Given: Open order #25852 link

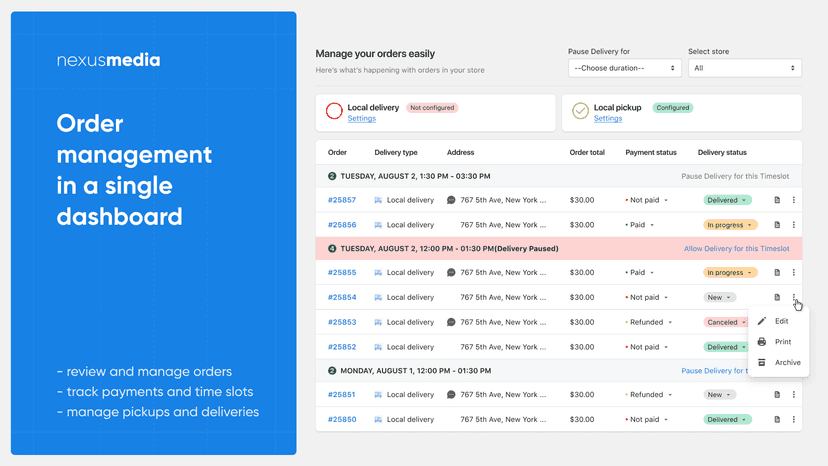Looking at the screenshot, I should click(342, 347).
